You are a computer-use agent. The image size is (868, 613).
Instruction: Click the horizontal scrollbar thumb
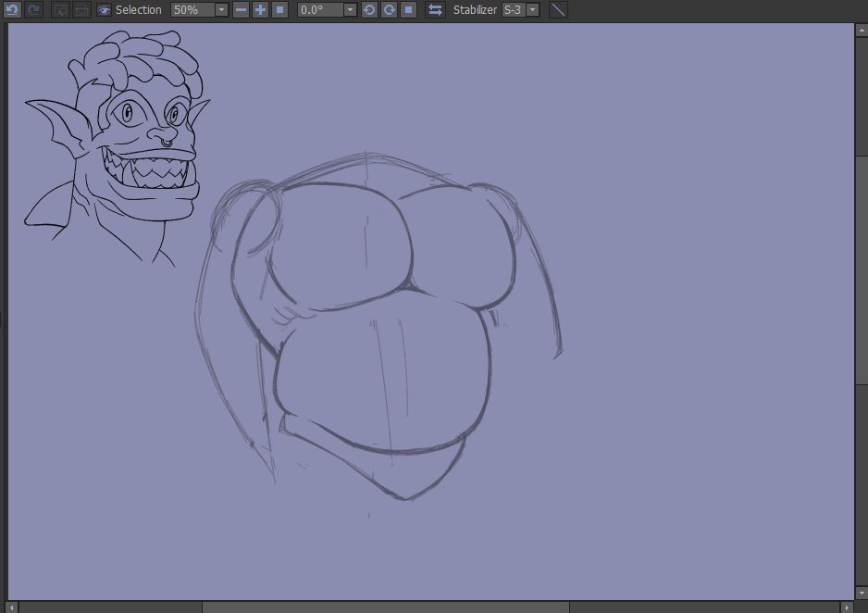click(x=386, y=607)
